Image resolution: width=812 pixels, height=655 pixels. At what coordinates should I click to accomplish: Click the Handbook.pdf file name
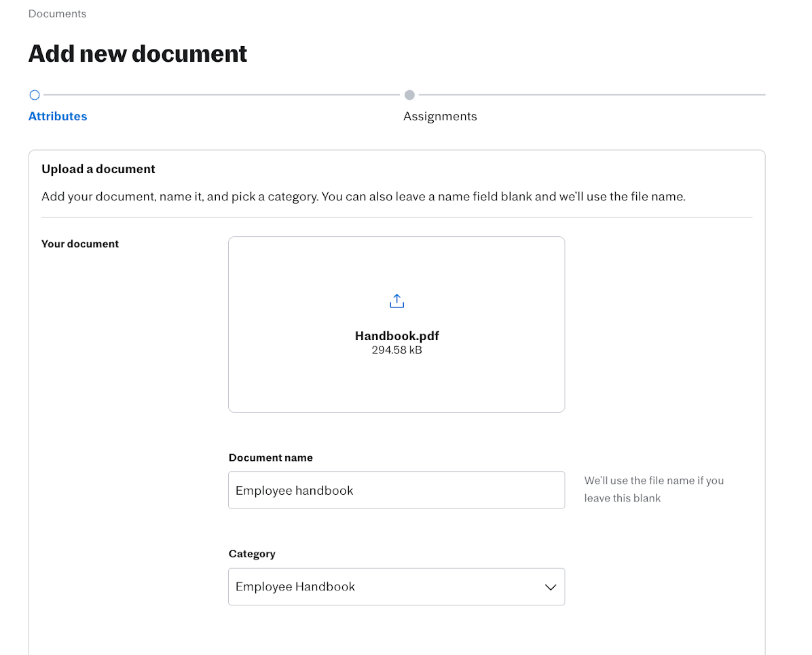[x=396, y=335]
